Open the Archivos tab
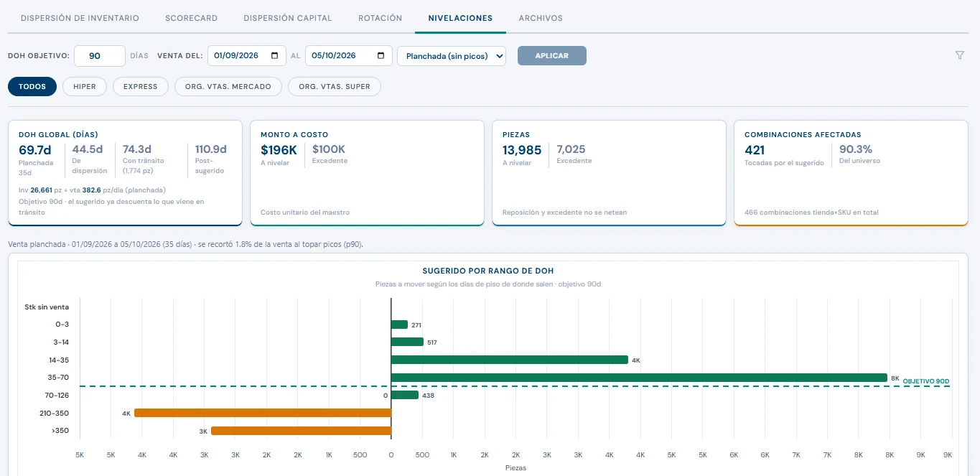The height and width of the screenshot is (476, 980). [x=541, y=18]
